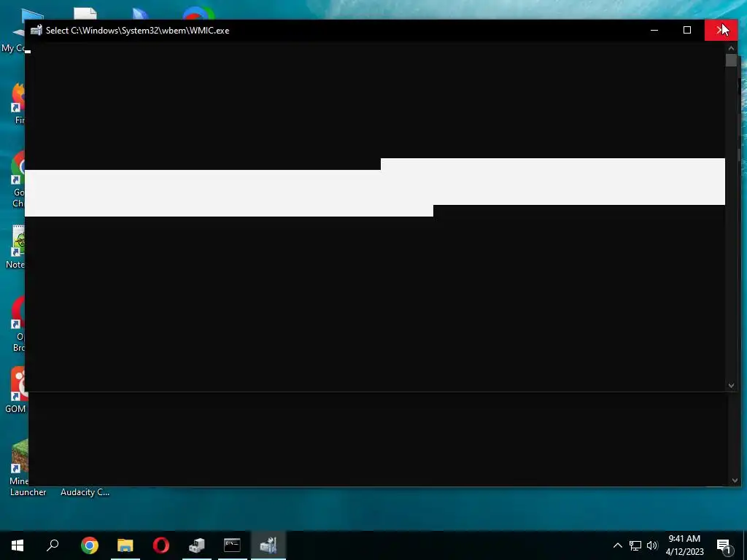Click background console window's scroll down arrow

tap(735, 481)
